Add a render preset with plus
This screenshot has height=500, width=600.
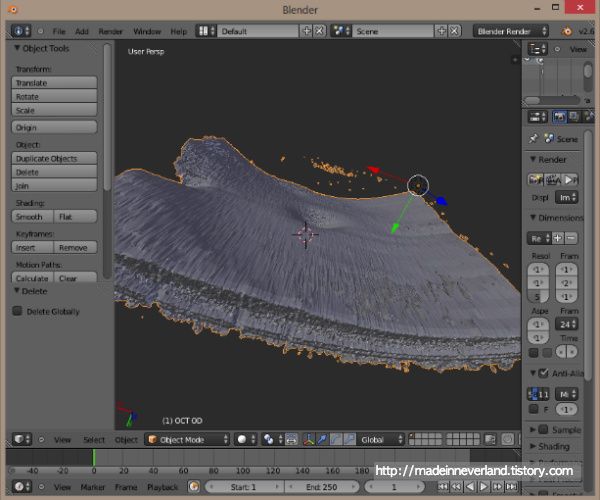coord(558,238)
